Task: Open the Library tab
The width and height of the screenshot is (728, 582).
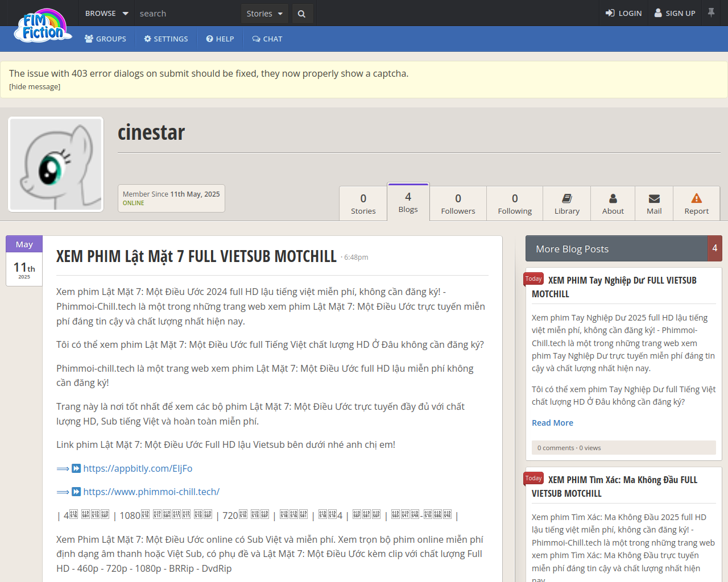Action: (x=567, y=203)
